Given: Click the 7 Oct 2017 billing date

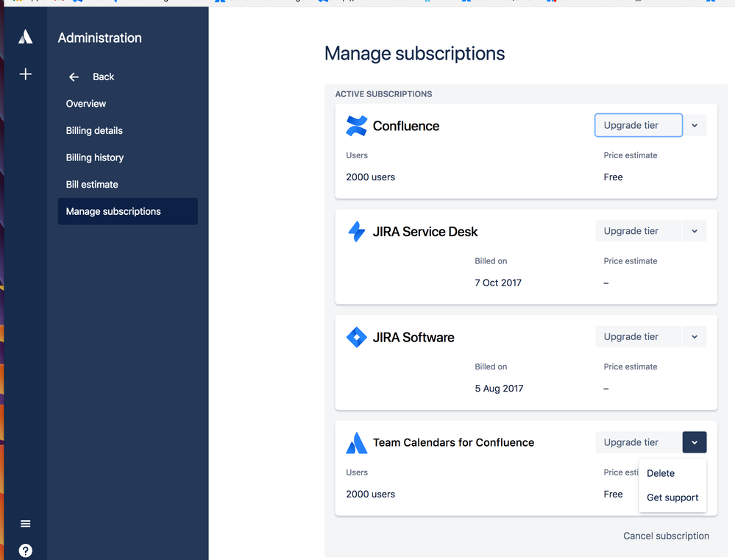Looking at the screenshot, I should pyautogui.click(x=498, y=283).
